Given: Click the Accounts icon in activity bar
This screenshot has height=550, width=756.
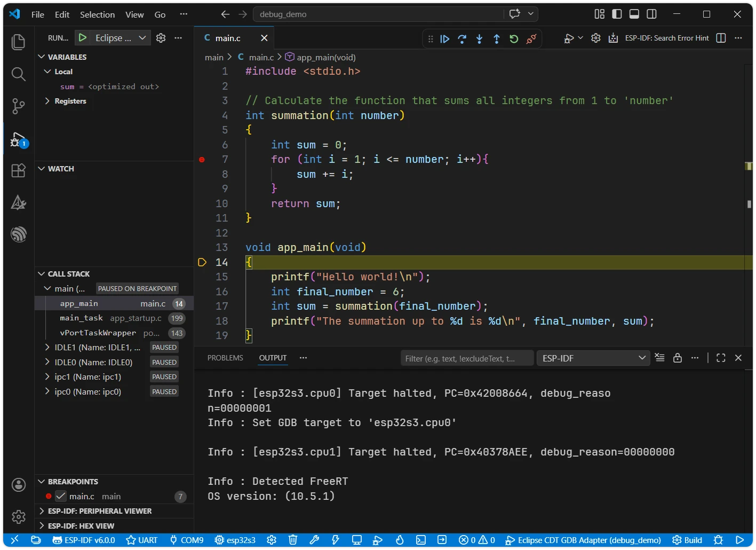Looking at the screenshot, I should tap(19, 485).
